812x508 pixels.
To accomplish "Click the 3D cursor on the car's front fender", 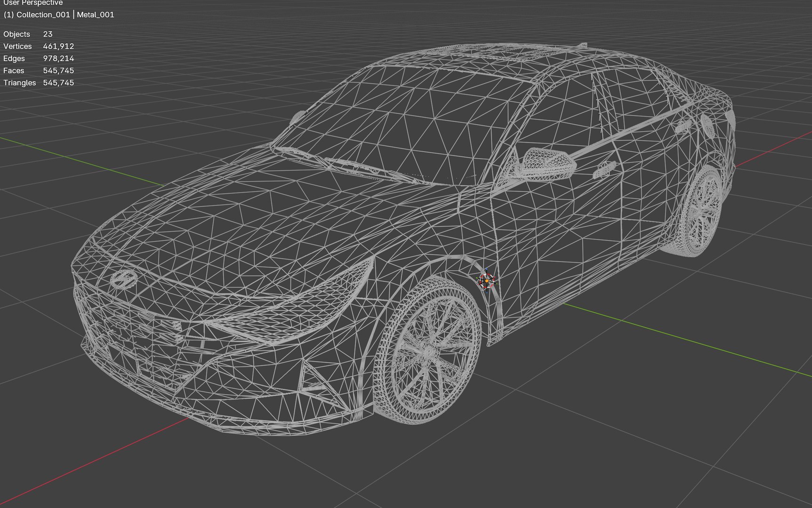I will pos(486,280).
